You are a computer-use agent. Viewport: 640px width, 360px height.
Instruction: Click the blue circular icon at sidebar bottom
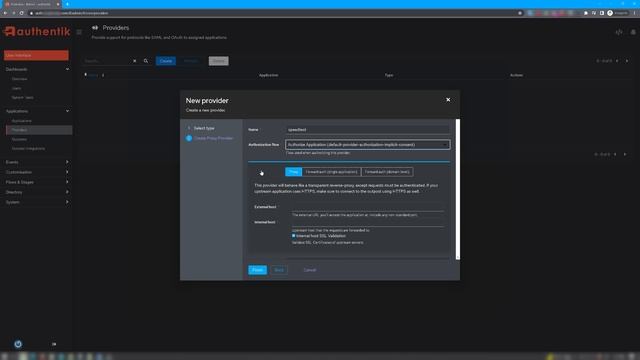18,344
